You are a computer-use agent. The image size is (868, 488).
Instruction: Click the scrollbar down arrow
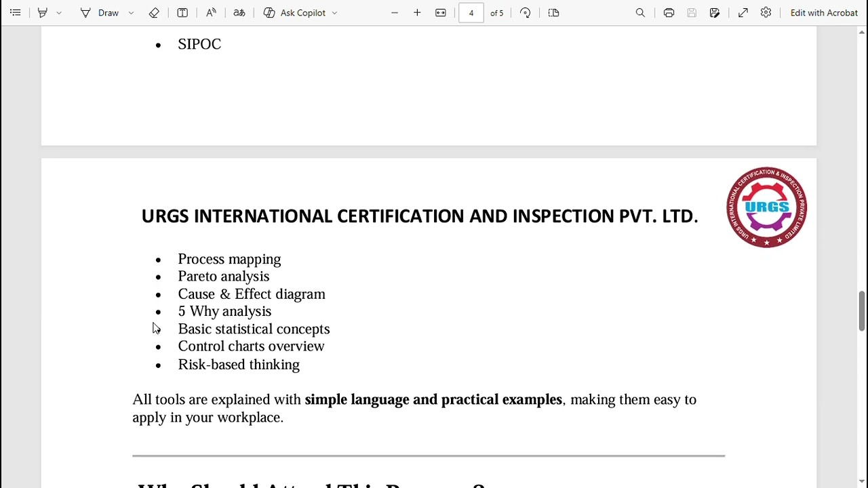pos(862,482)
